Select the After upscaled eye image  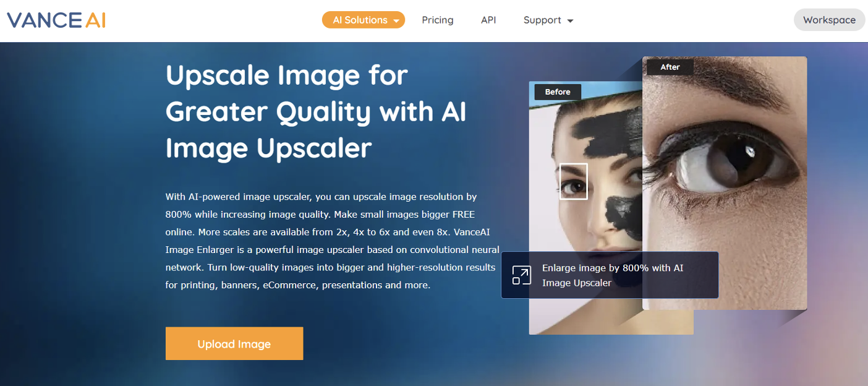725,183
